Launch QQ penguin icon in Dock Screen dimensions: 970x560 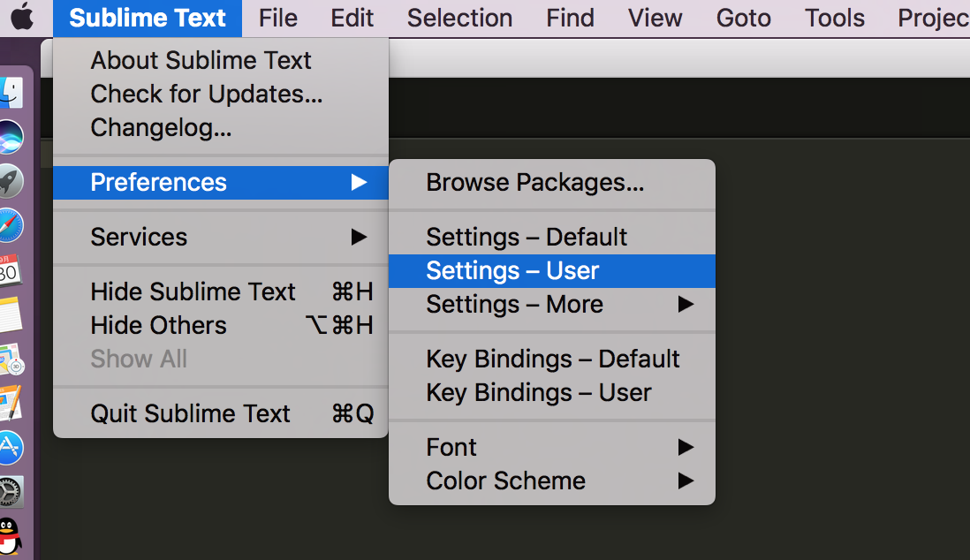[x=11, y=536]
